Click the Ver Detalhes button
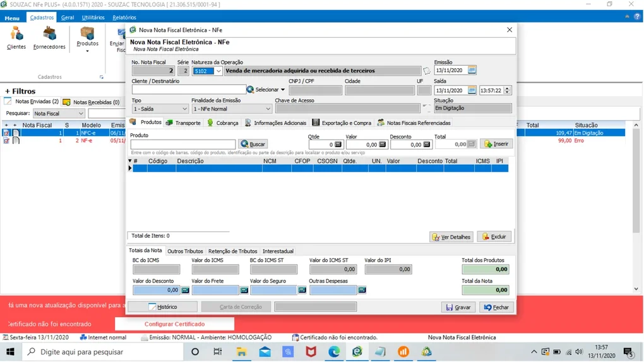Image resolution: width=644 pixels, height=362 pixels. point(451,237)
